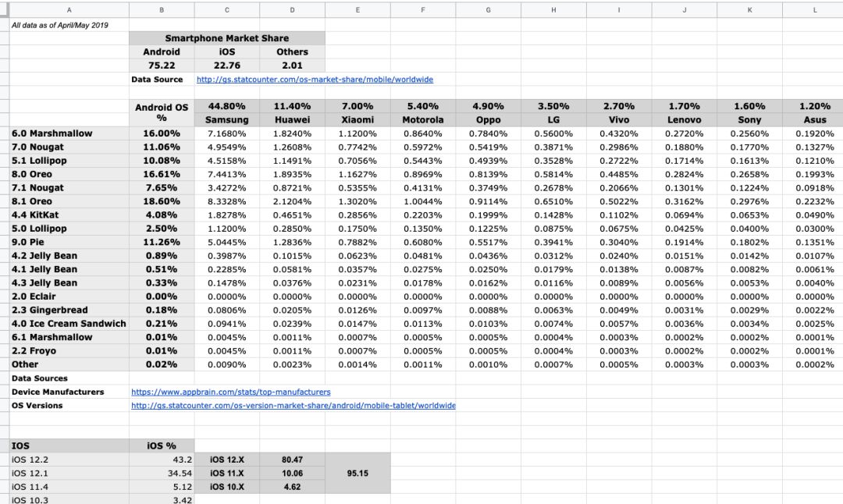
Task: Open the appbrain top-manufacturers link
Action: (x=230, y=392)
